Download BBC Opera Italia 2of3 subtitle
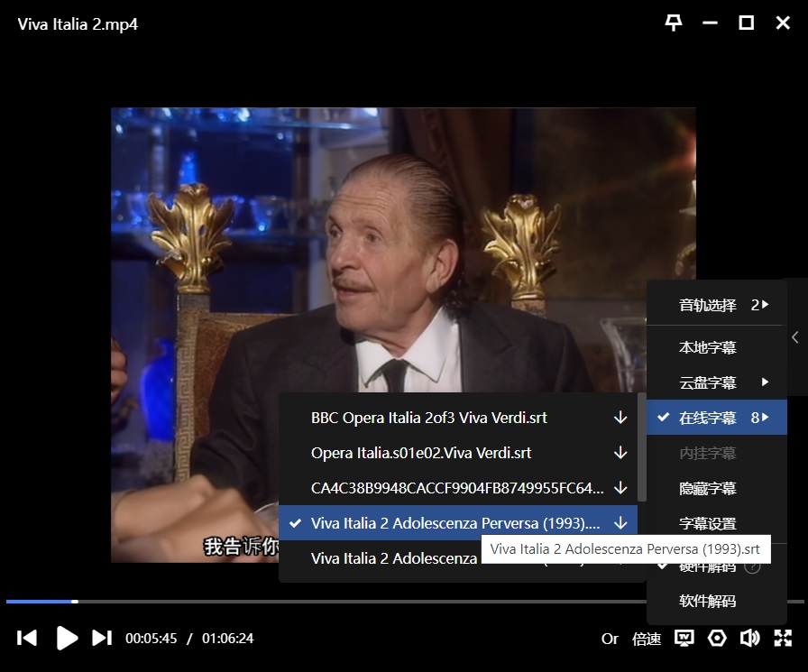808x672 pixels. (620, 418)
